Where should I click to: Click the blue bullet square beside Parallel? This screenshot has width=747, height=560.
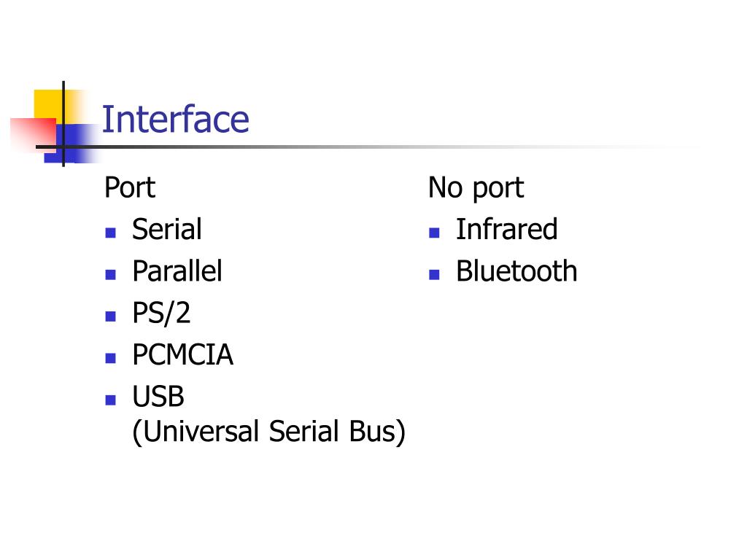(111, 274)
